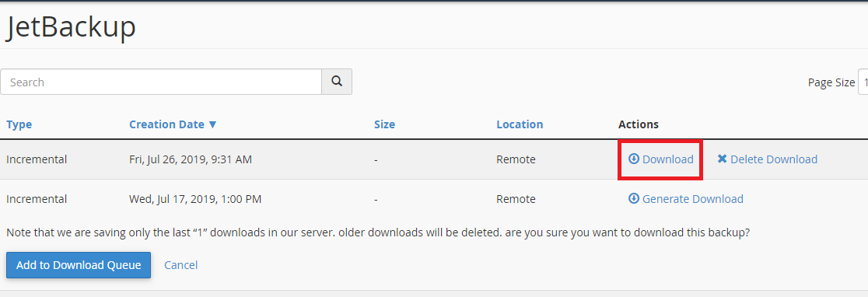Open the Page Size selector
This screenshot has height=297, width=868.
863,82
